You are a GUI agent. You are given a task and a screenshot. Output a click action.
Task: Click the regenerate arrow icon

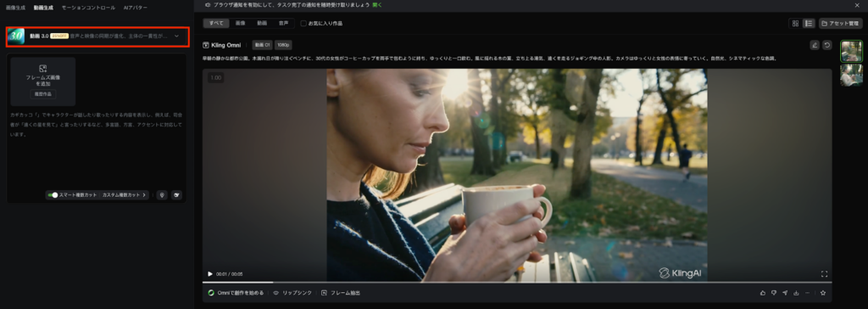826,45
